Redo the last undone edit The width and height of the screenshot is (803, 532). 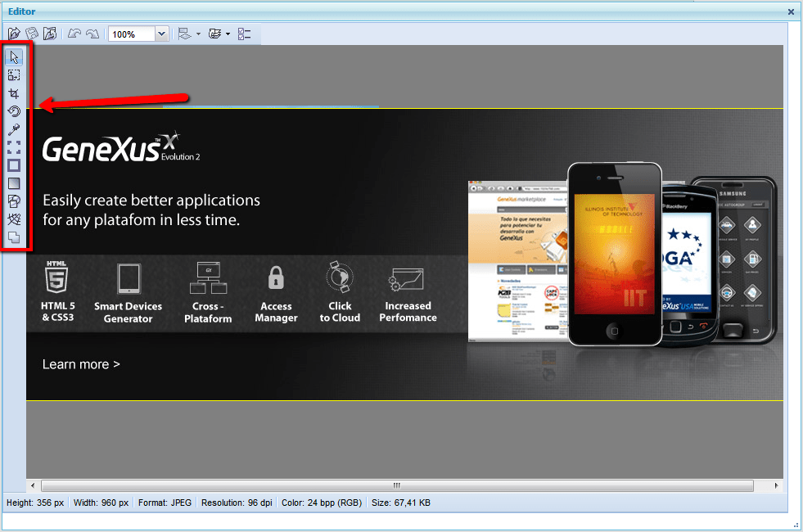(92, 34)
